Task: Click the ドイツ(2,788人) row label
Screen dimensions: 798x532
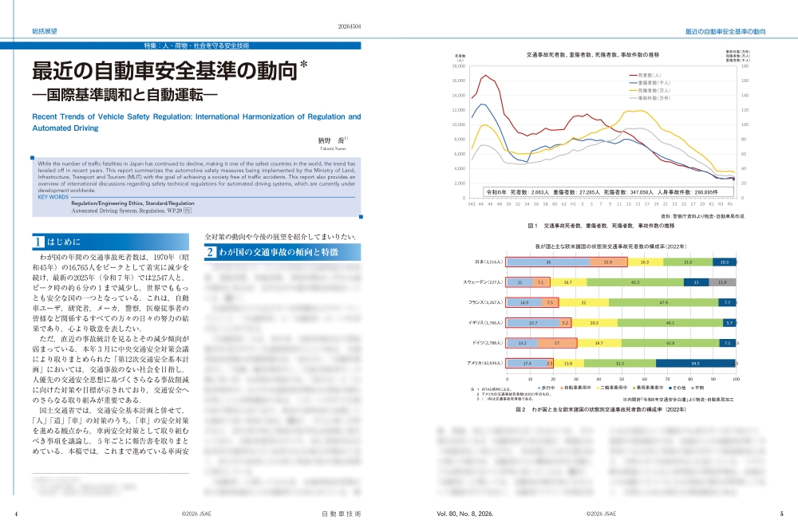Action: click(x=487, y=343)
